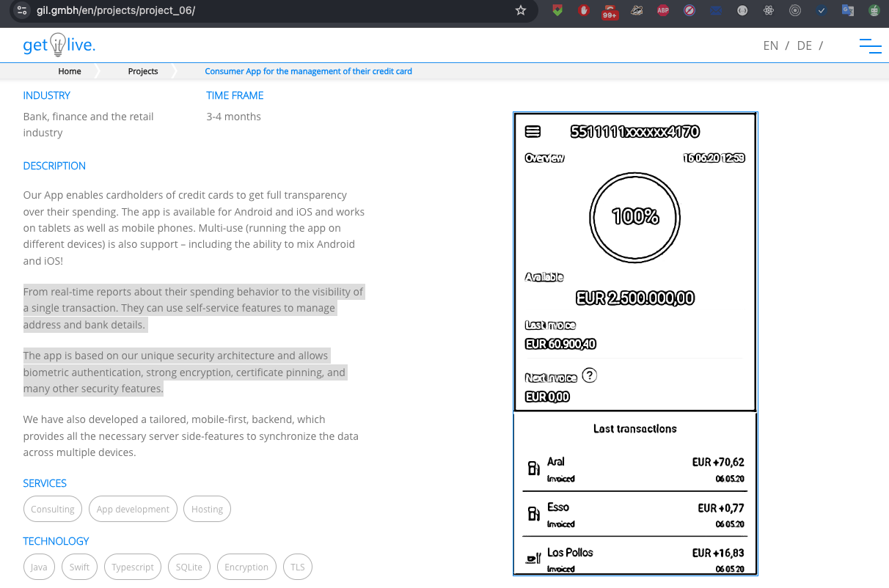Open the extension showing 99+ badge
The width and height of the screenshot is (889, 588).
pos(610,11)
